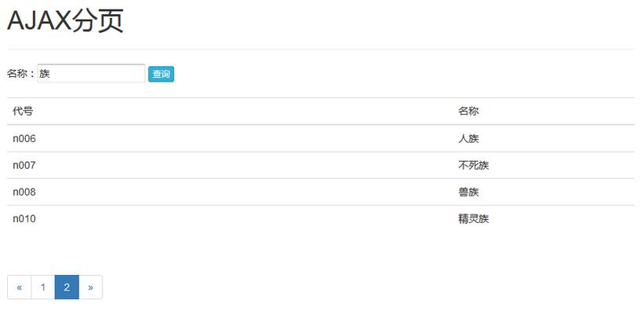Click the n010 code cell
The image size is (644, 311).
pyautogui.click(x=24, y=219)
